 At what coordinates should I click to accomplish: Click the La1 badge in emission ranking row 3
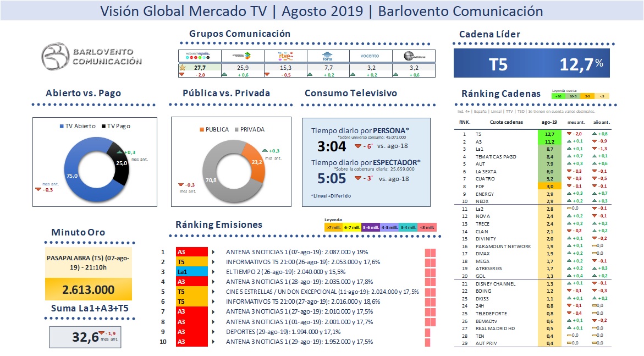192,272
